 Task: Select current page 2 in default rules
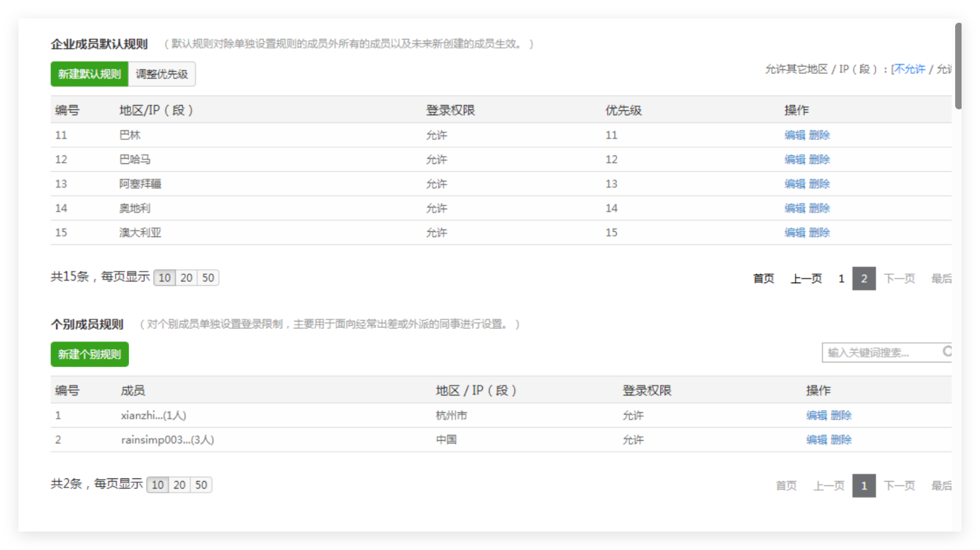pyautogui.click(x=864, y=279)
